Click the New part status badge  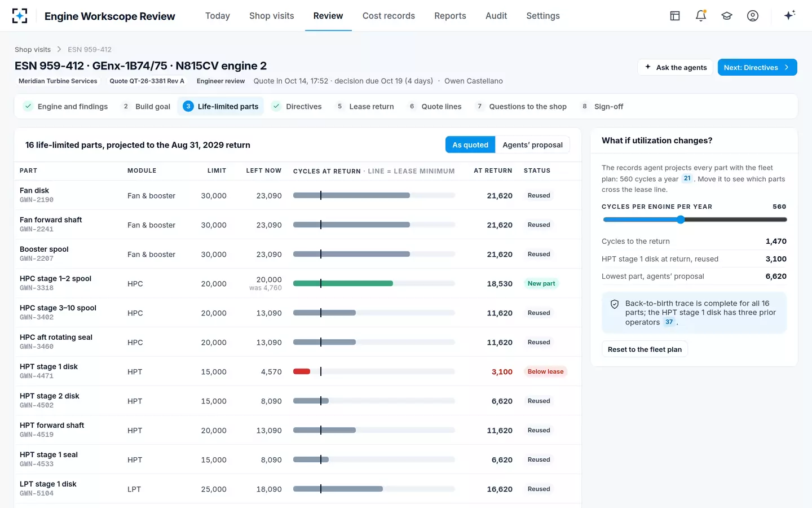pos(541,283)
